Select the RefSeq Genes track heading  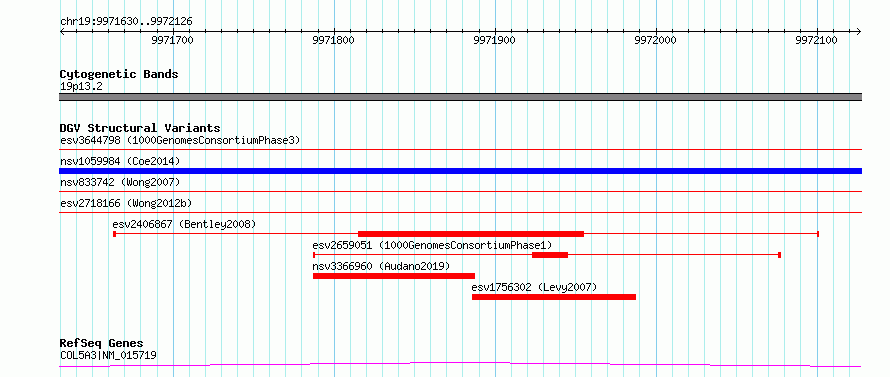[x=102, y=344]
